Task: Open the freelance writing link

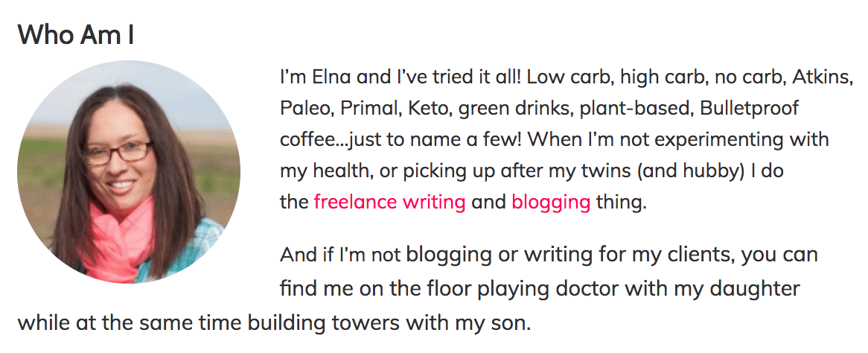Action: tap(389, 202)
